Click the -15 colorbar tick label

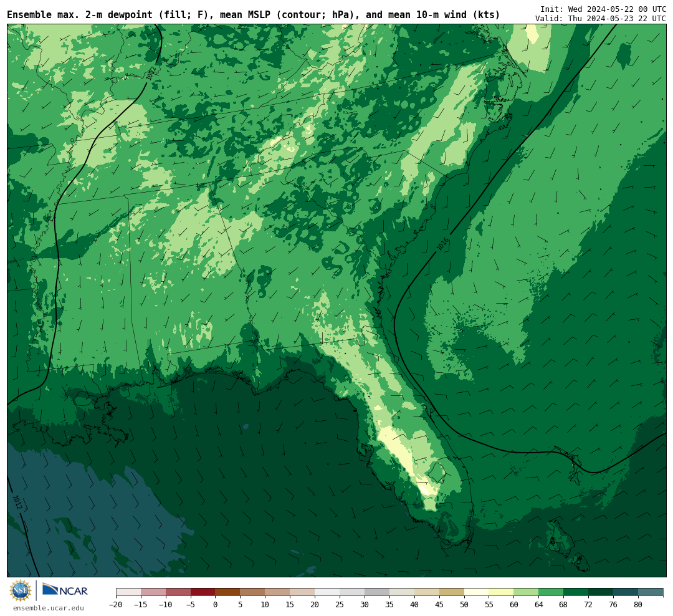point(140,605)
